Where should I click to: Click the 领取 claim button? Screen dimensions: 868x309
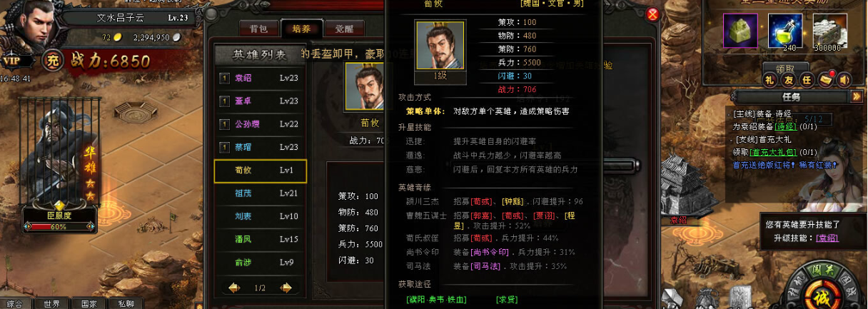[785, 68]
